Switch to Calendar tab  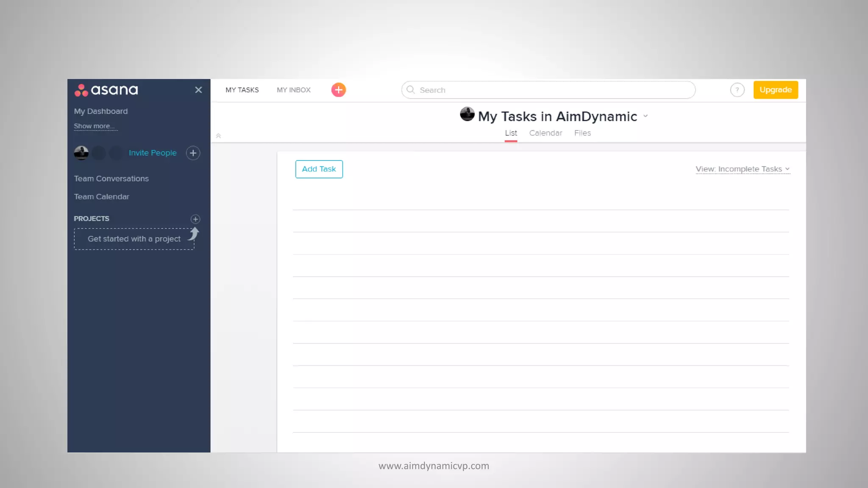pos(545,133)
